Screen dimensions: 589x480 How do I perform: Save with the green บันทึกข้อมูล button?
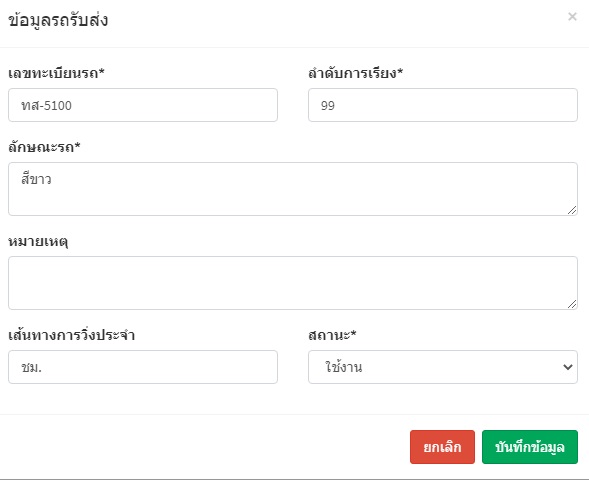coord(530,447)
